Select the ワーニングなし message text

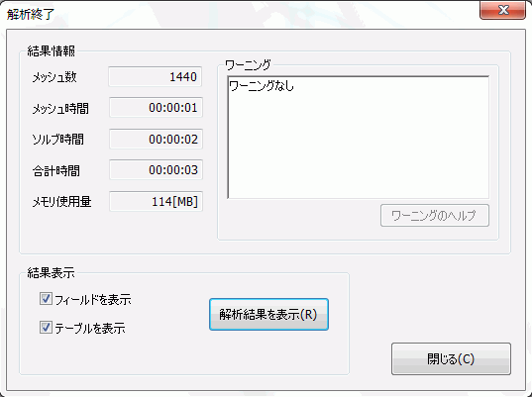(262, 86)
